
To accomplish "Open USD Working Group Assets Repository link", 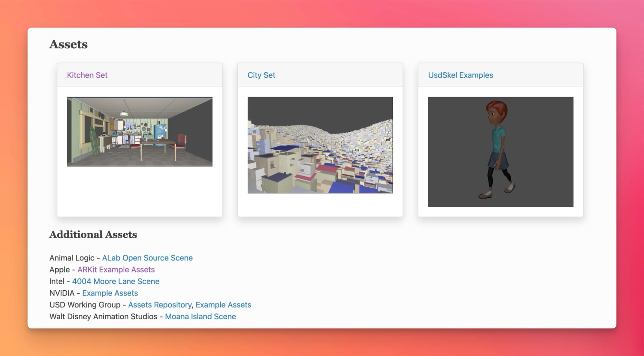I will click(160, 305).
